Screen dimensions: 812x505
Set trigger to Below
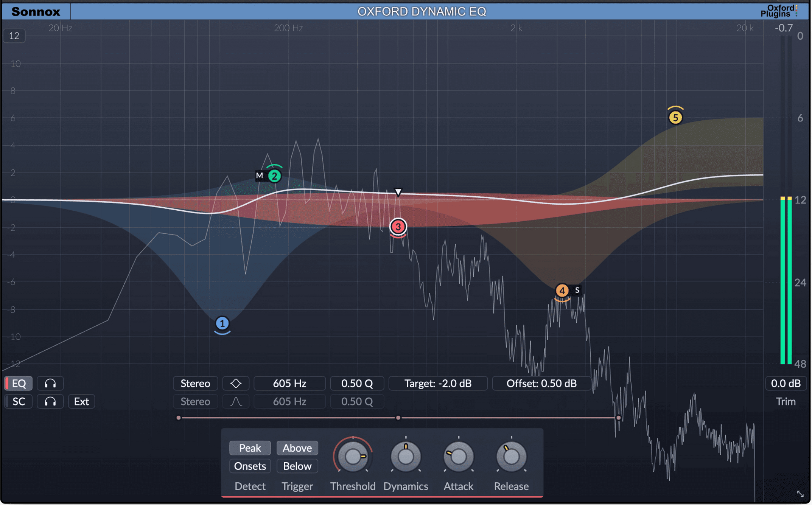point(297,466)
